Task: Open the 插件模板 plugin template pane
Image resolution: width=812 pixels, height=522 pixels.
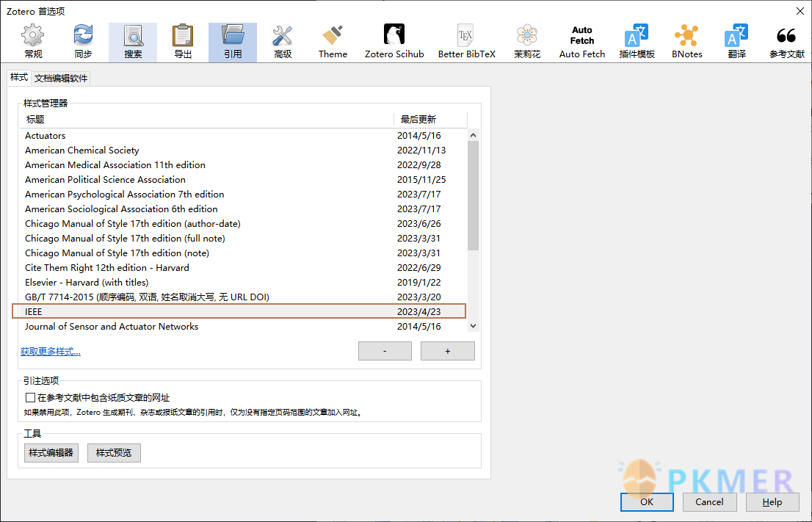Action: [637, 42]
